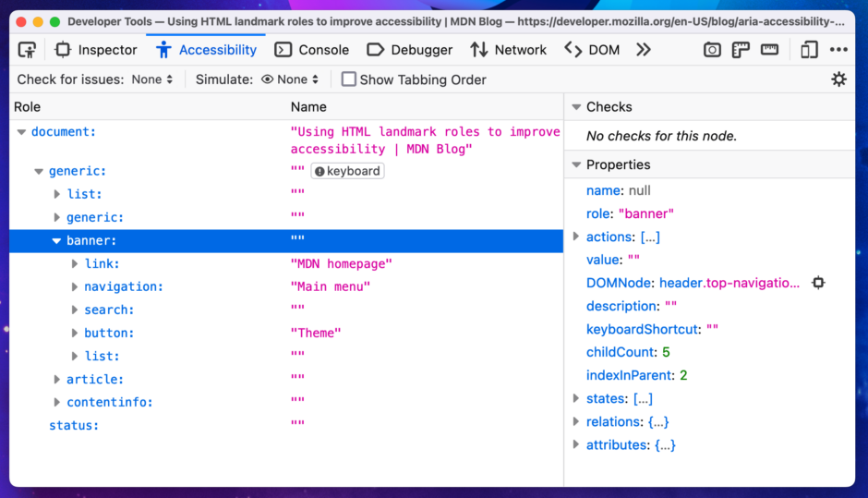
Task: Open the accessibility settings gear
Action: [x=839, y=79]
